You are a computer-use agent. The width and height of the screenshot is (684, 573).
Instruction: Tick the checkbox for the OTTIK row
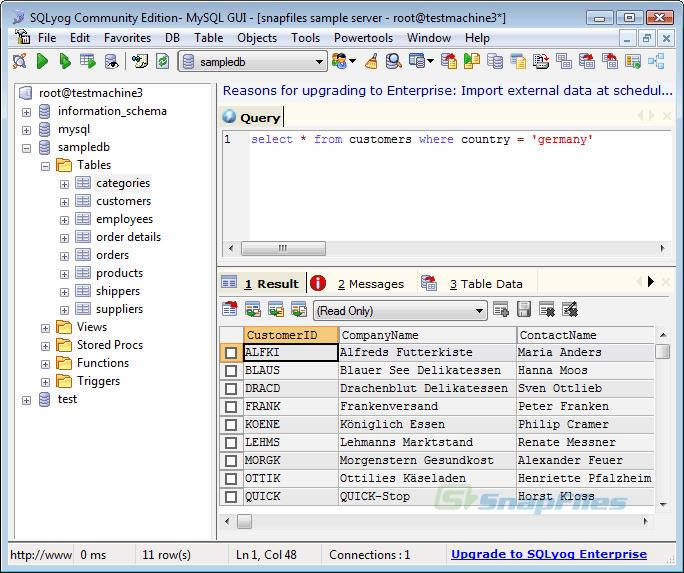231,478
